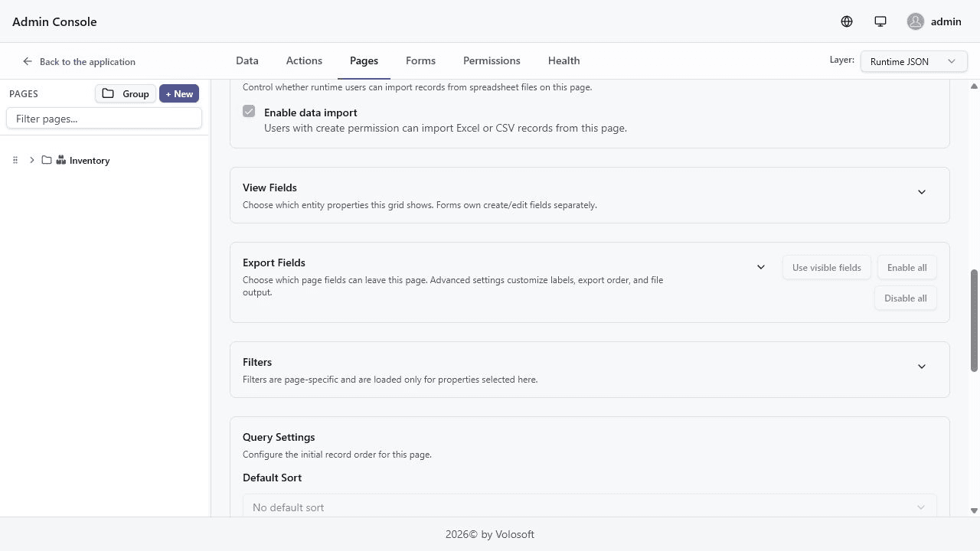Click the Enable all button
Viewport: 980px width, 551px height.
pyautogui.click(x=907, y=267)
